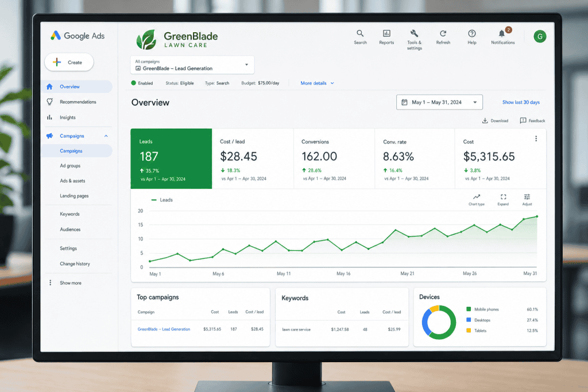588x392 pixels.
Task: Select Campaigns sub-item in sidebar
Action: [x=76, y=150]
